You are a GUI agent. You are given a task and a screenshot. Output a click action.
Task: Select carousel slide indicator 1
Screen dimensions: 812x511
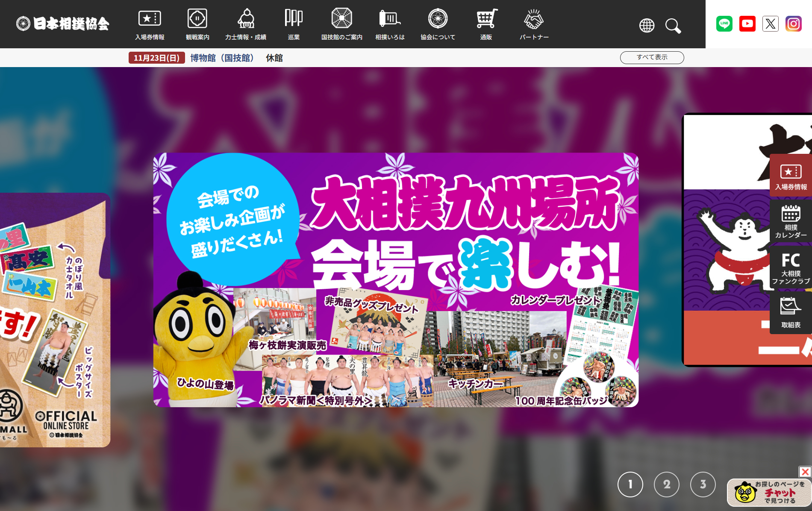pyautogui.click(x=630, y=484)
